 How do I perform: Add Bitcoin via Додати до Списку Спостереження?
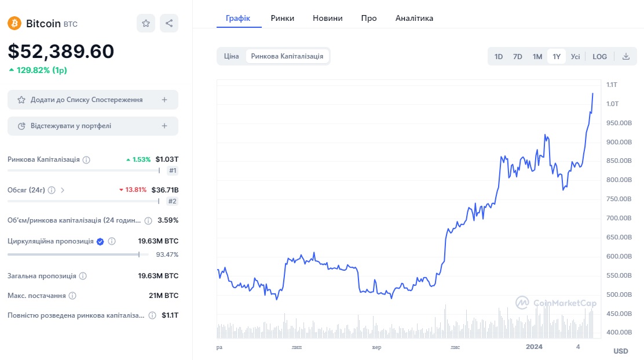click(93, 100)
